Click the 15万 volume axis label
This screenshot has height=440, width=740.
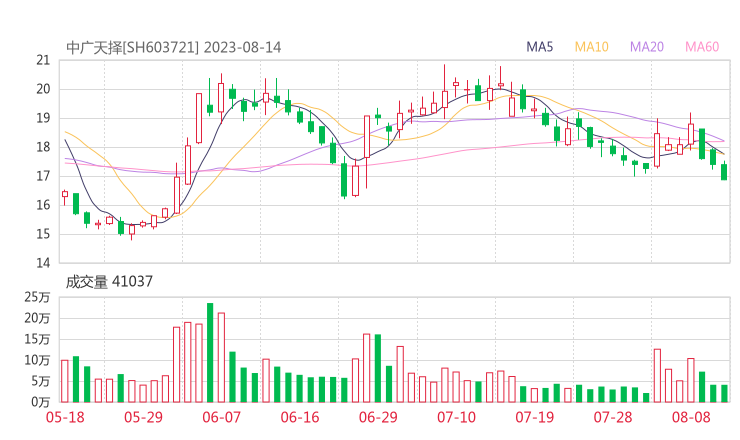[x=37, y=339]
